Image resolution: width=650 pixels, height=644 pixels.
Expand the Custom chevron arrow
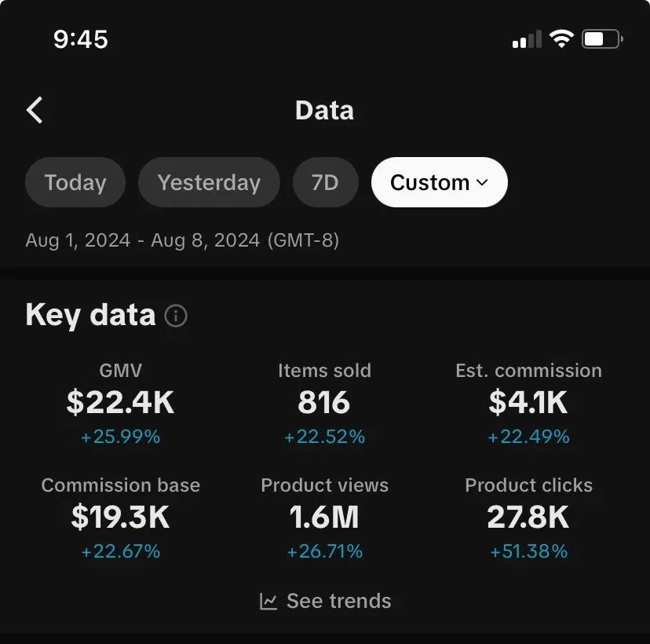coord(482,182)
